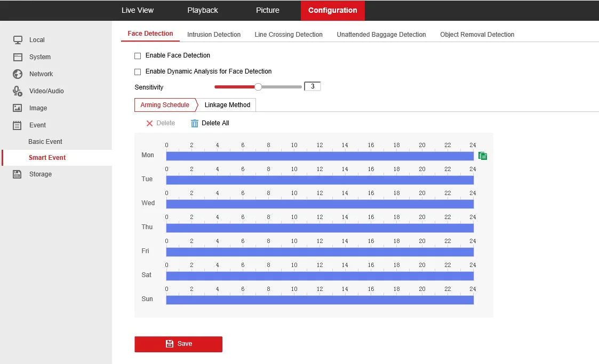Screen dimensions: 599x364
Task: Click the Video/Audio microphone icon
Action: (x=18, y=91)
